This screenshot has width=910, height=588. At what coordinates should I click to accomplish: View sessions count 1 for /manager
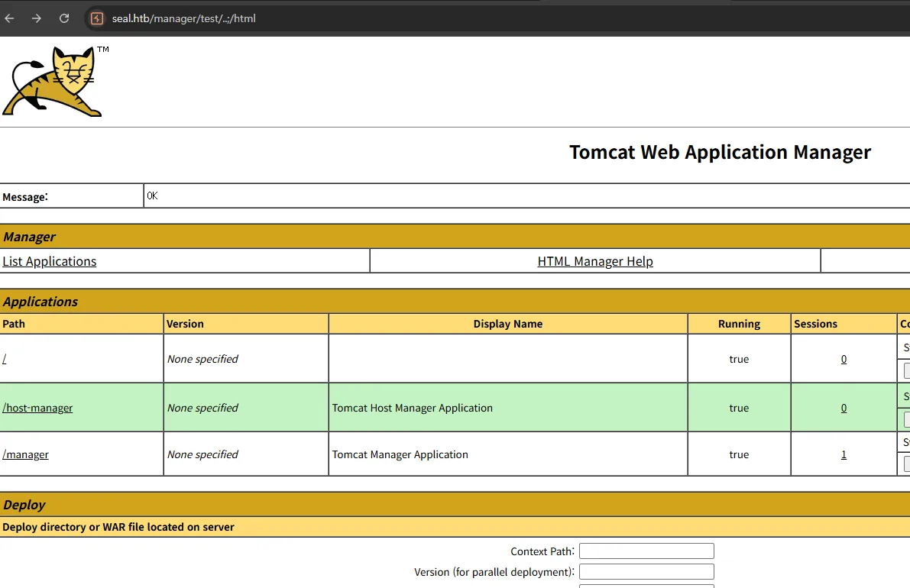pyautogui.click(x=844, y=454)
